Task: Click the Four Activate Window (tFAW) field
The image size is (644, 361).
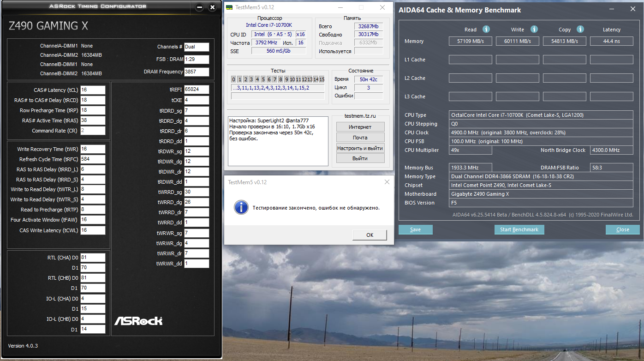Action: (x=93, y=220)
